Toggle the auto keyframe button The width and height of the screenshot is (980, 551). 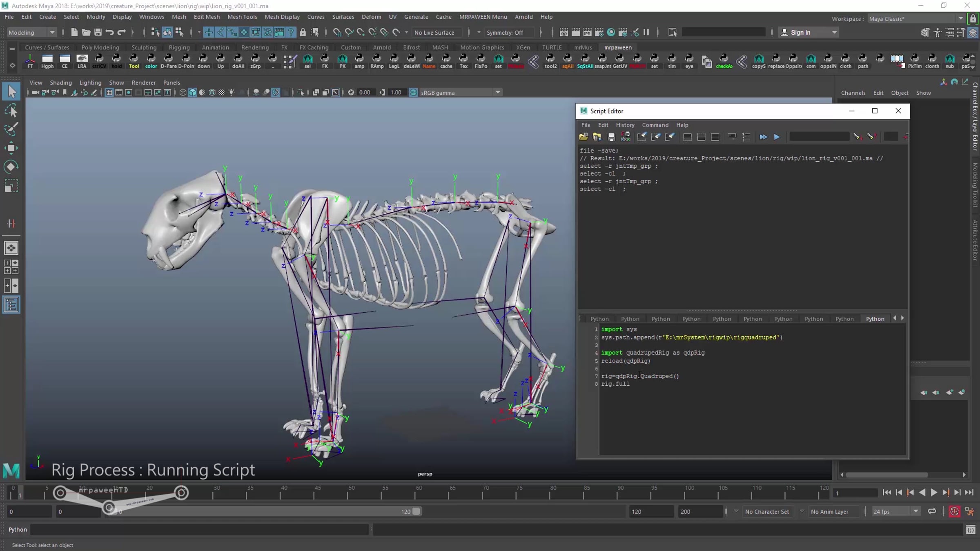(x=954, y=511)
